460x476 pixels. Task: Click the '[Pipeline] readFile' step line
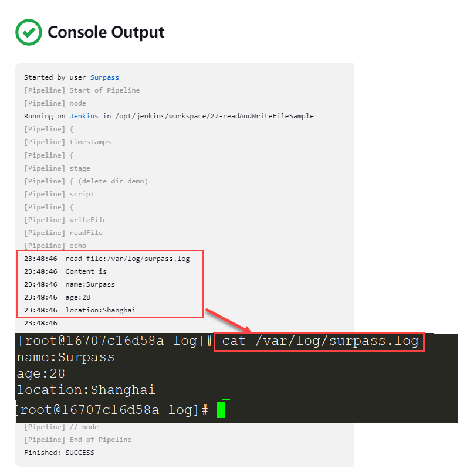[x=63, y=233]
